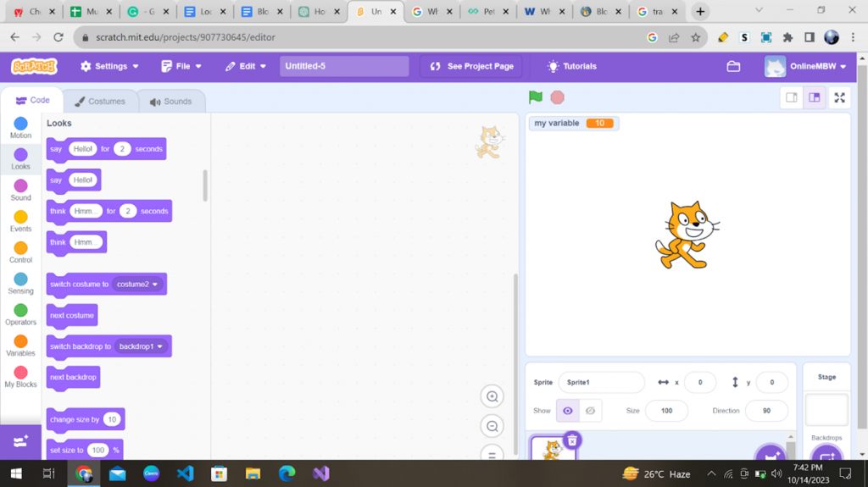Edit the Sprite name field Sprite1
The image size is (868, 487).
(602, 383)
